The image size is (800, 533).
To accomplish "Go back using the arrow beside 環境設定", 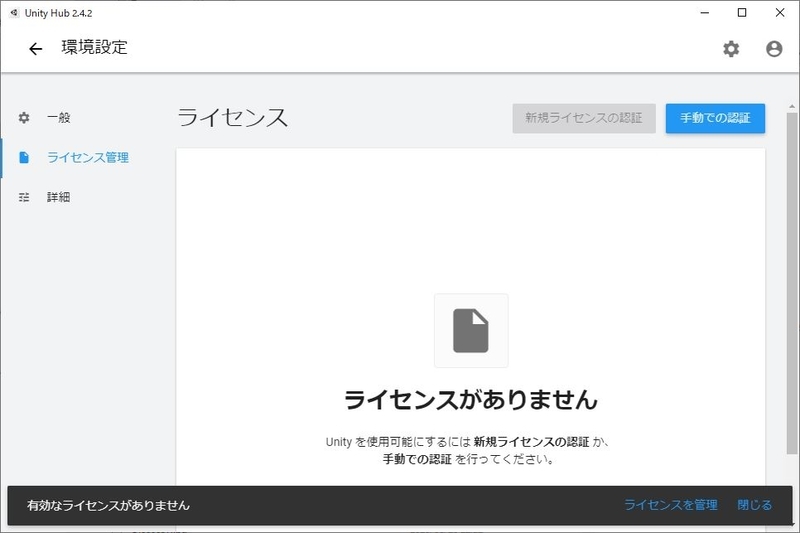I will (x=35, y=49).
